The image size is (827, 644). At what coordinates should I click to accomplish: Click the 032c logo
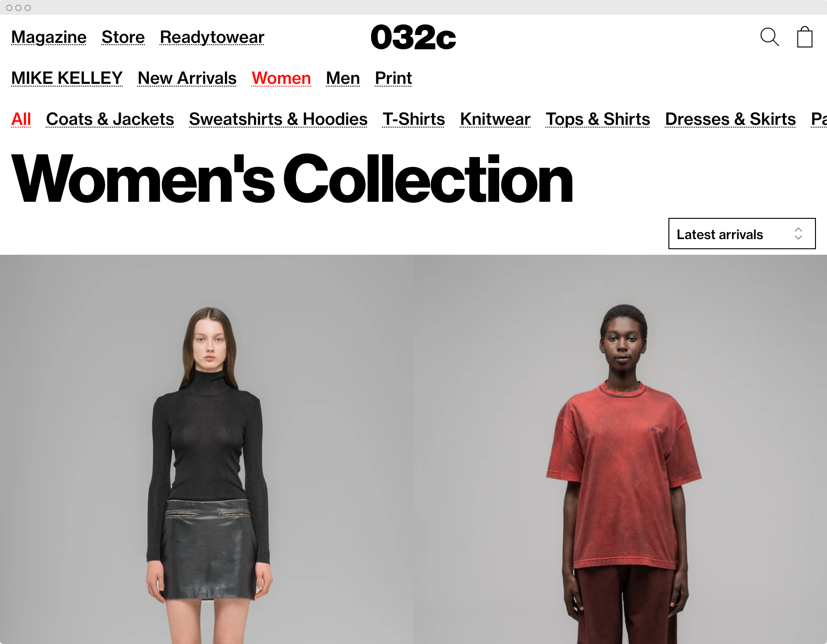(x=413, y=37)
